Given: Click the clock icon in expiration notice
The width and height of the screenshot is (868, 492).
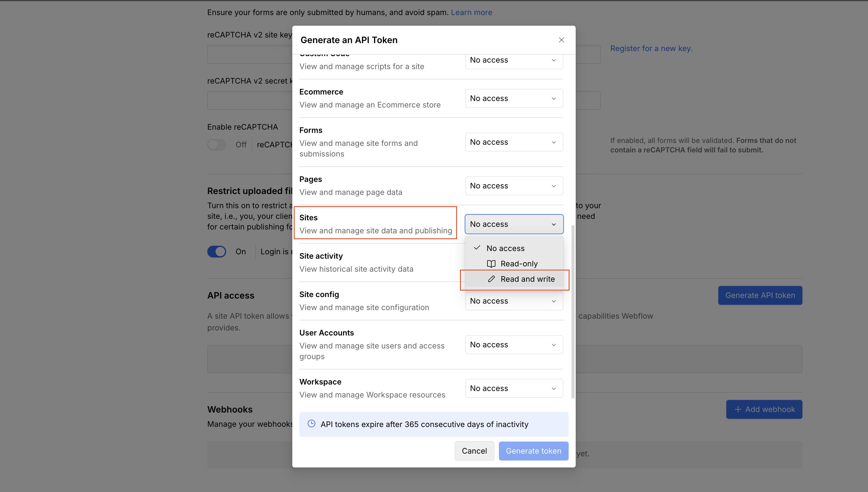Looking at the screenshot, I should (x=311, y=424).
